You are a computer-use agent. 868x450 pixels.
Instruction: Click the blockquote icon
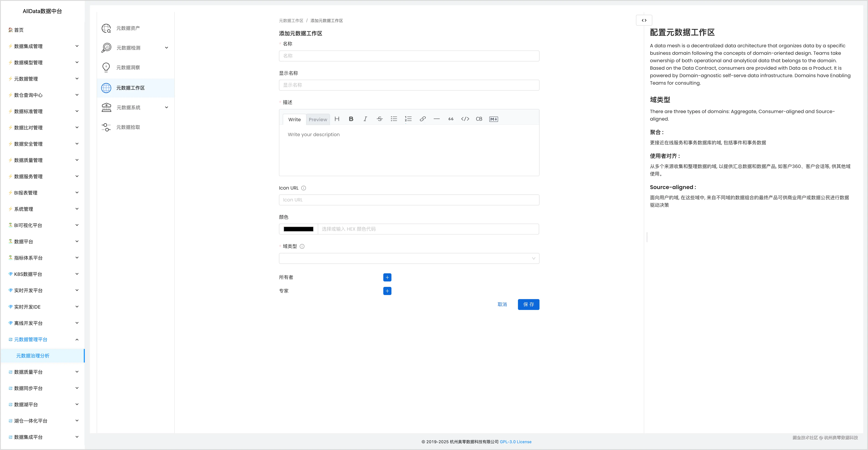point(451,119)
